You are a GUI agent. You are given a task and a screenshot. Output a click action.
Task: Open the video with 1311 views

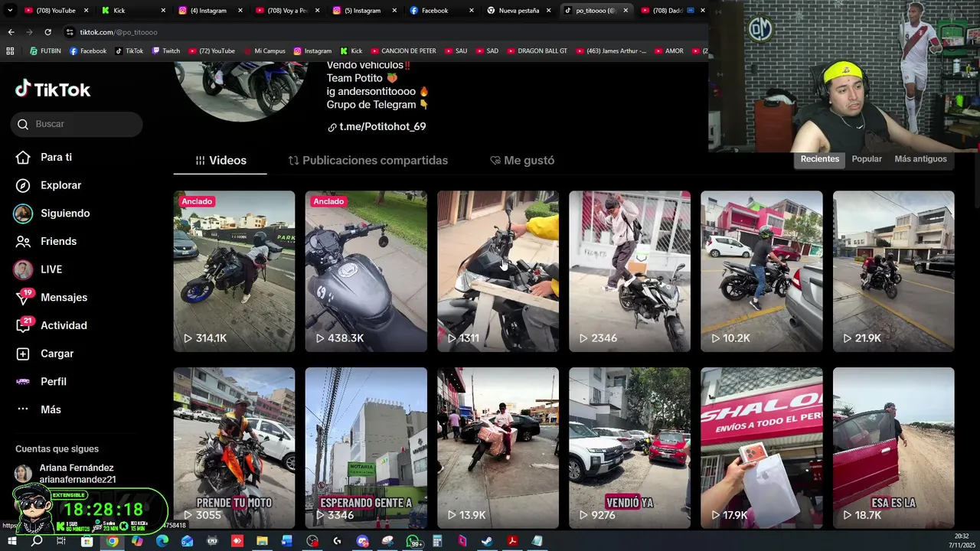pyautogui.click(x=498, y=271)
